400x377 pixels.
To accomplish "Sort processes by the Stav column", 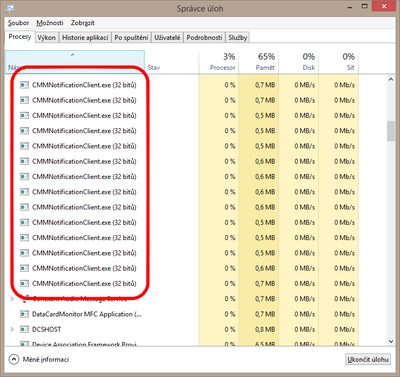I will pyautogui.click(x=172, y=62).
